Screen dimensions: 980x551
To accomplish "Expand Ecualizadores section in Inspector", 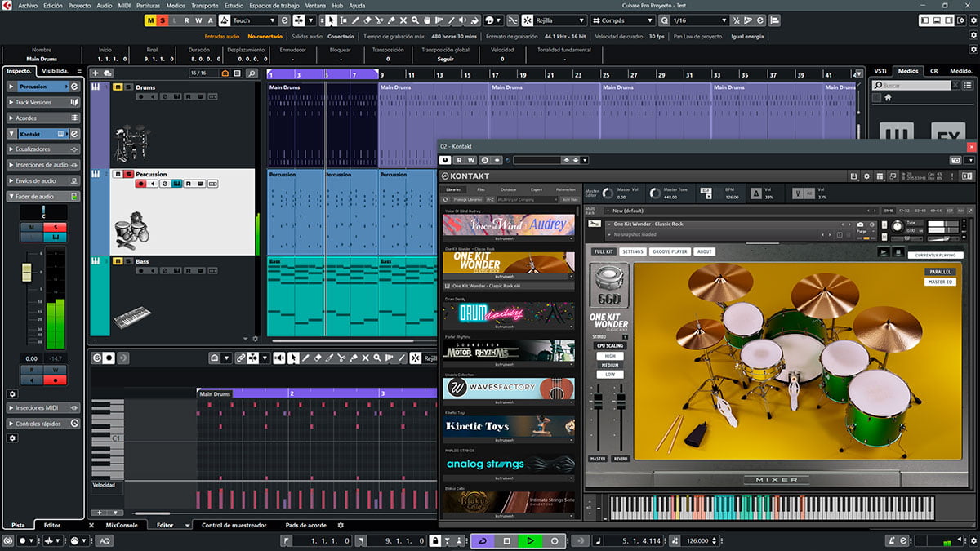I will click(44, 149).
